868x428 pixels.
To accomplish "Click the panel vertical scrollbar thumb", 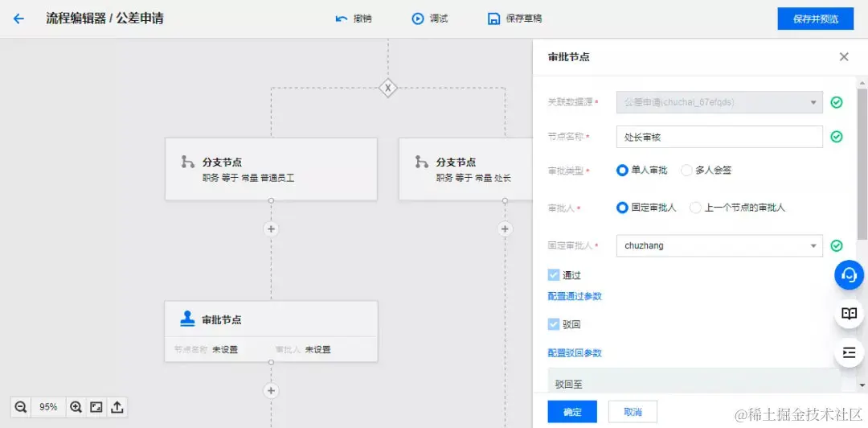I will pyautogui.click(x=862, y=163).
